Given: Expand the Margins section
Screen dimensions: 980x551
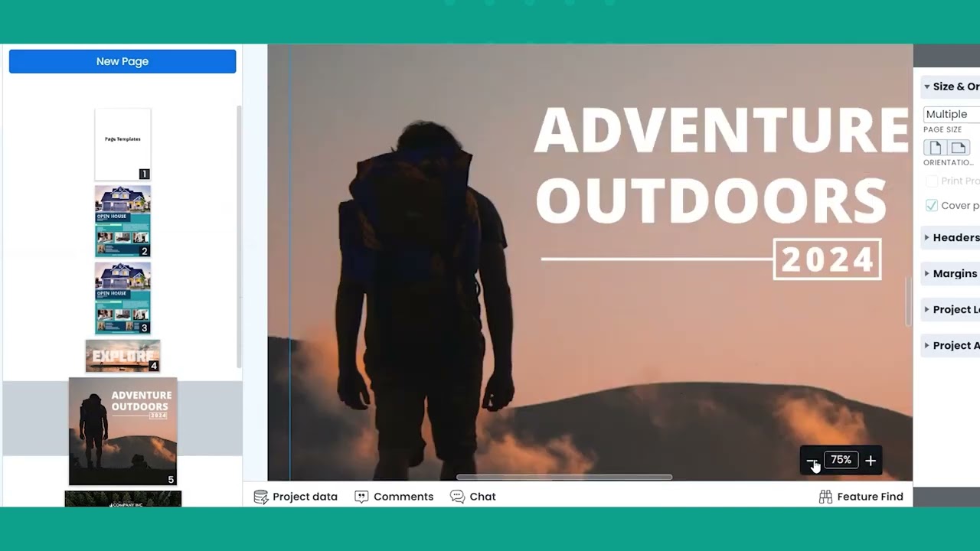Looking at the screenshot, I should (x=951, y=273).
